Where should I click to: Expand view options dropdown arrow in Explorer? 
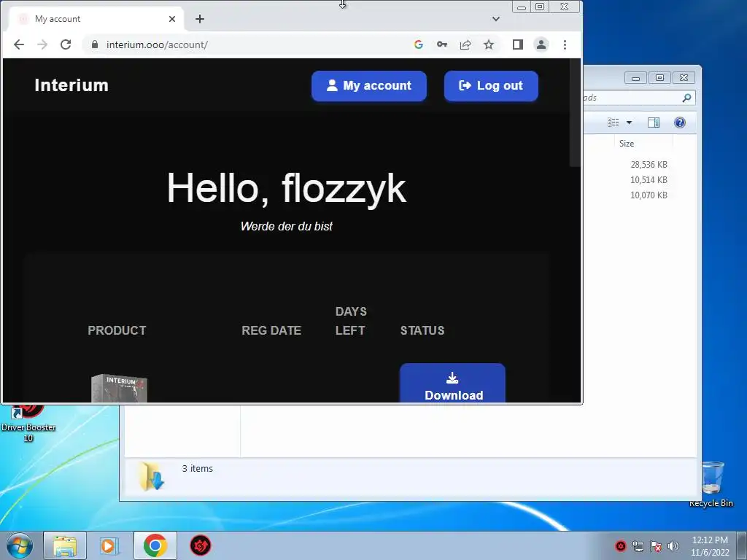coord(629,122)
